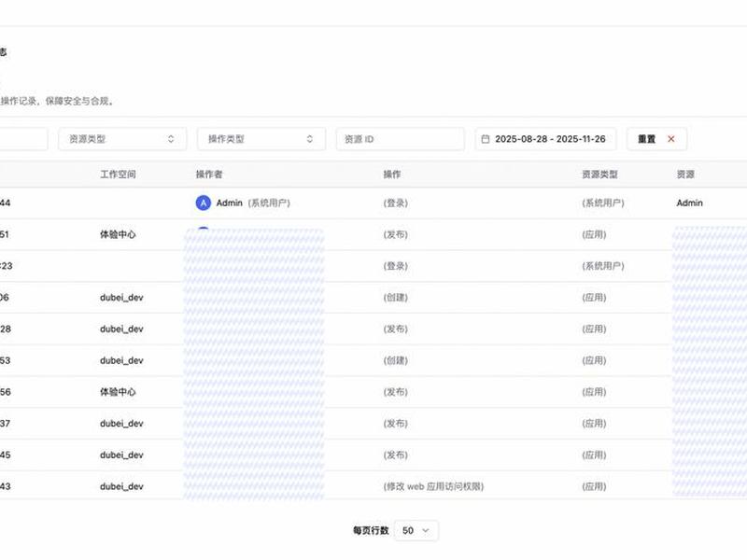Click the red X icon beside 重置

(671, 139)
